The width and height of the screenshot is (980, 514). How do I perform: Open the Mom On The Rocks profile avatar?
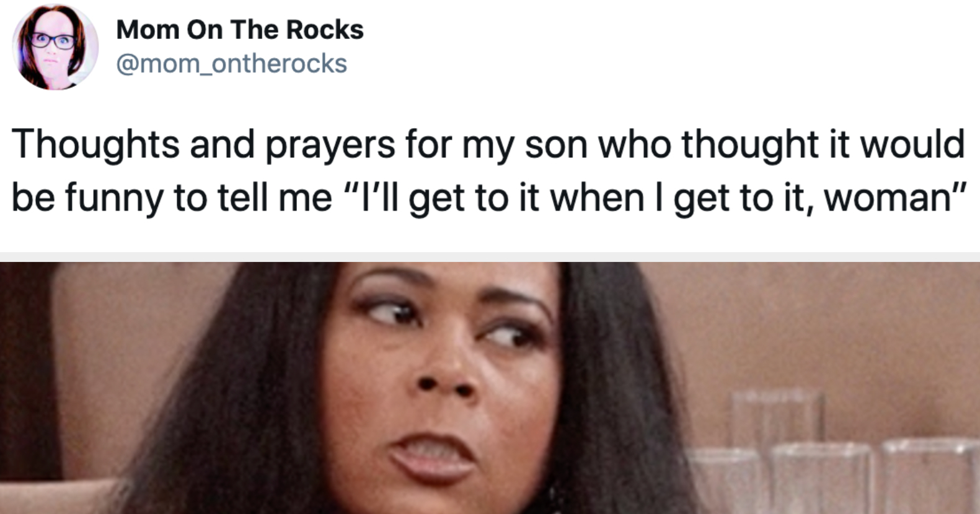[x=55, y=47]
